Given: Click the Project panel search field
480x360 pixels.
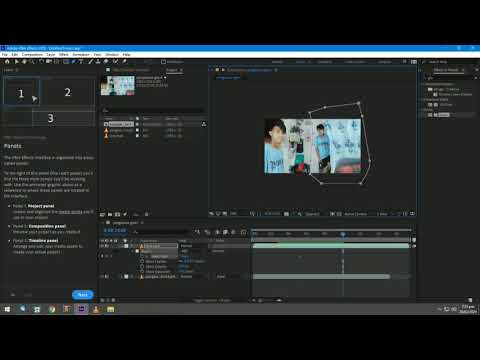Looking at the screenshot, I should 153,110.
